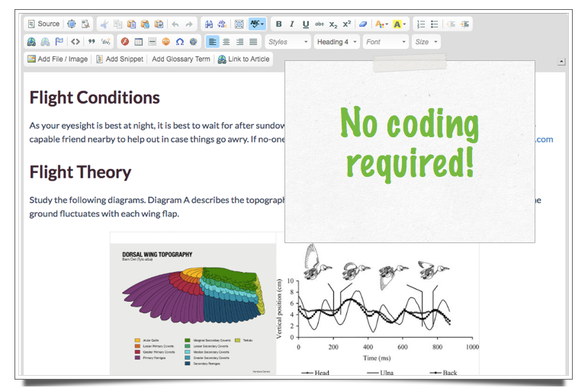Toggle maximize editor icon
Screen dimensions: 588x388
(71, 24)
